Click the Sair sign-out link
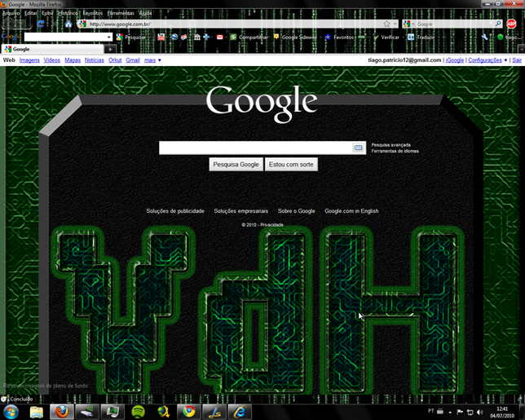Image resolution: width=525 pixels, height=420 pixels. tap(517, 60)
